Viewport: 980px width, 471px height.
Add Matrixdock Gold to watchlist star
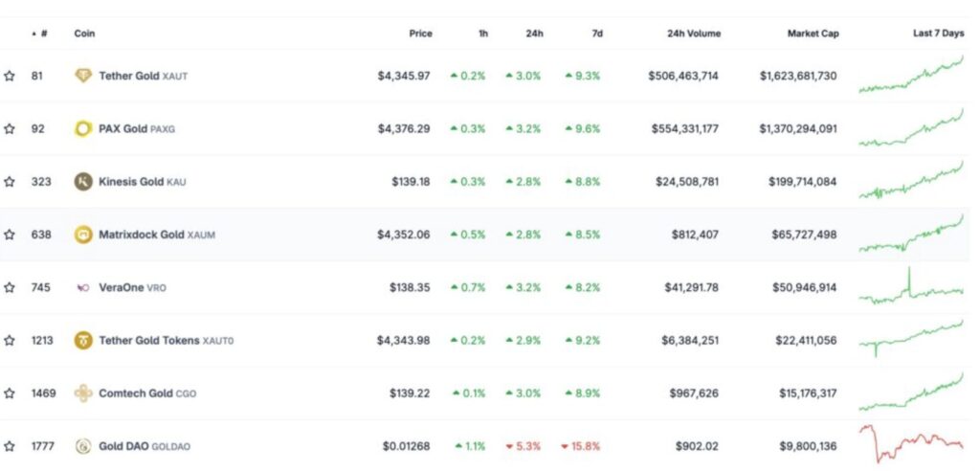coord(9,235)
